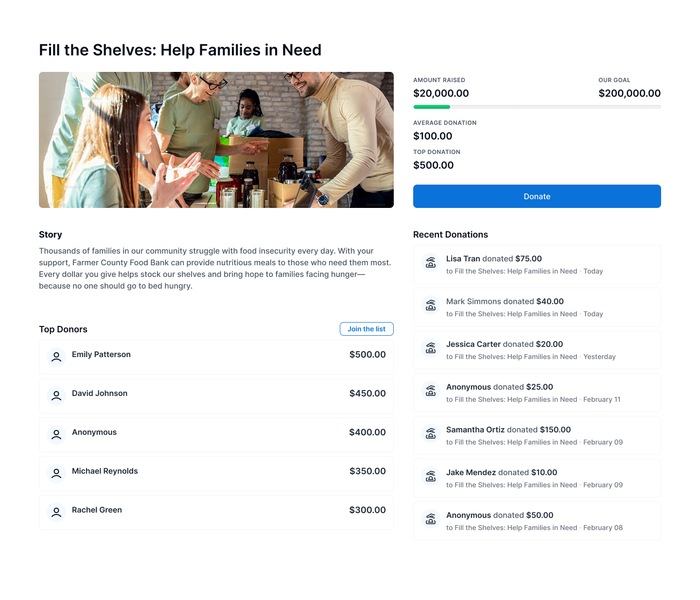Click David Johnson's donor avatar icon
The image size is (700, 600).
click(x=56, y=396)
